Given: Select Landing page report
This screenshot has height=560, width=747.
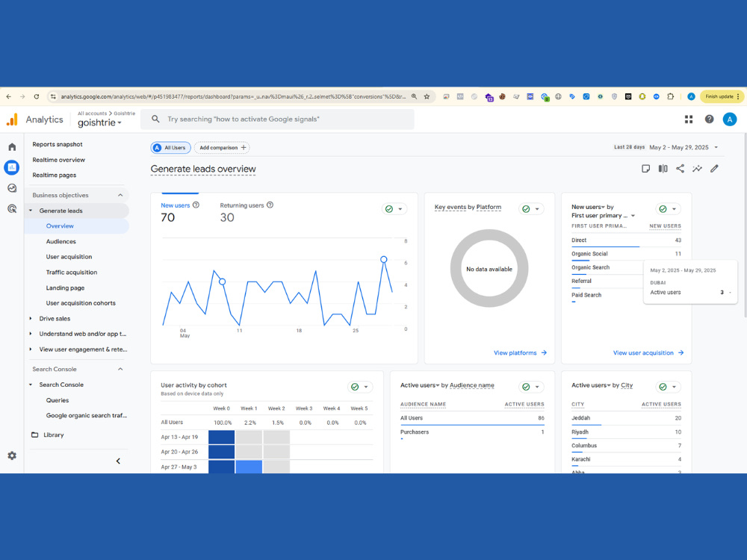Looking at the screenshot, I should [x=65, y=288].
